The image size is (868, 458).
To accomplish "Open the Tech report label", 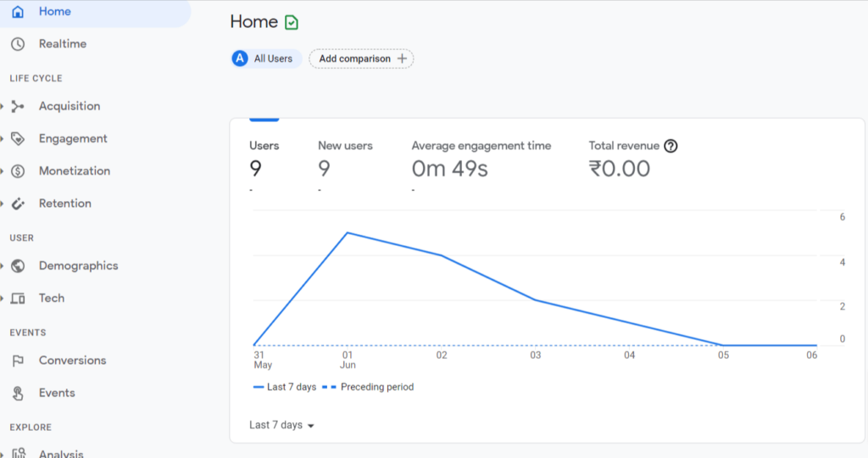I will [x=52, y=298].
